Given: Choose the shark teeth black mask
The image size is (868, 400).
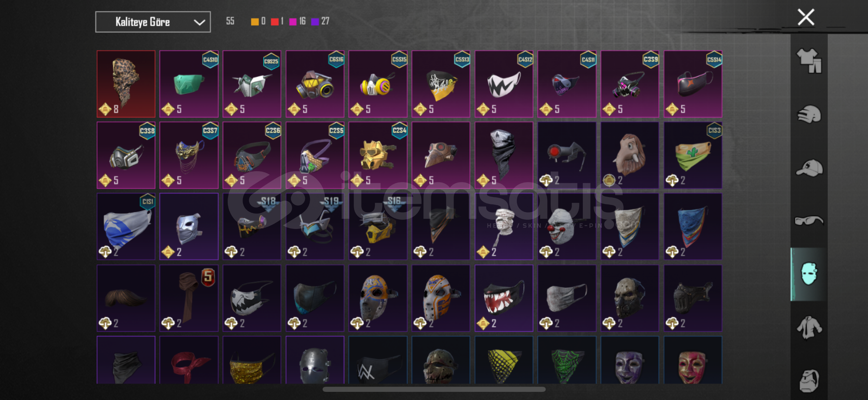Looking at the screenshot, I should click(x=504, y=298).
